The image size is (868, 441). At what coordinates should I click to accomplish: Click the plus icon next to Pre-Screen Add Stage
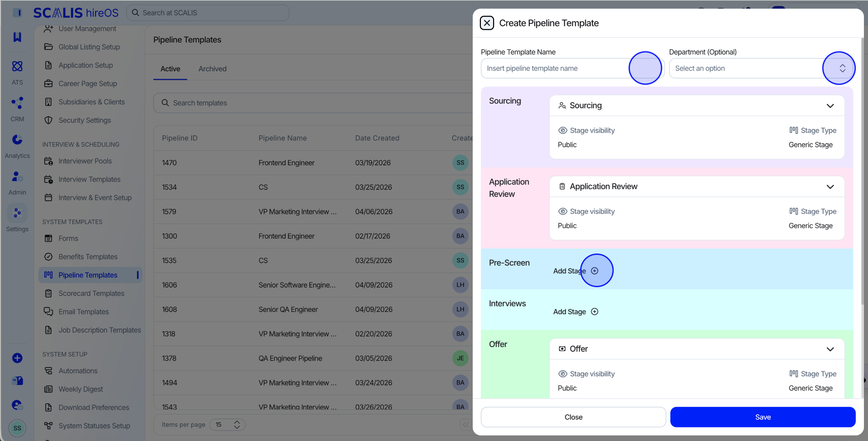[x=594, y=271]
